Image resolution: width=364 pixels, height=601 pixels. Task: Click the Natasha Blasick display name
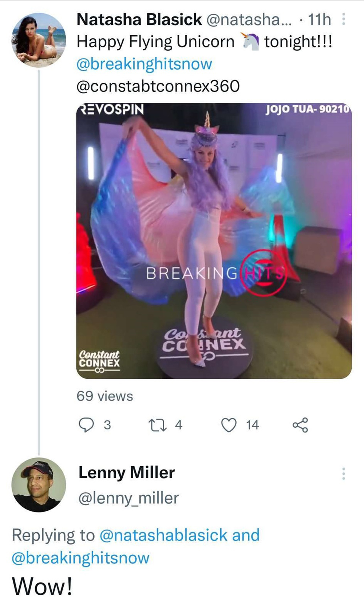[139, 20]
